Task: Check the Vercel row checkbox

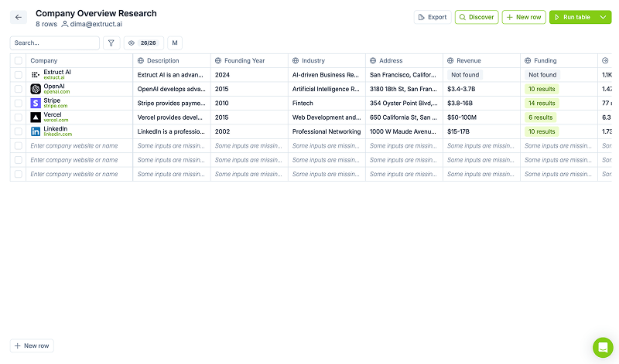Action: [x=18, y=117]
